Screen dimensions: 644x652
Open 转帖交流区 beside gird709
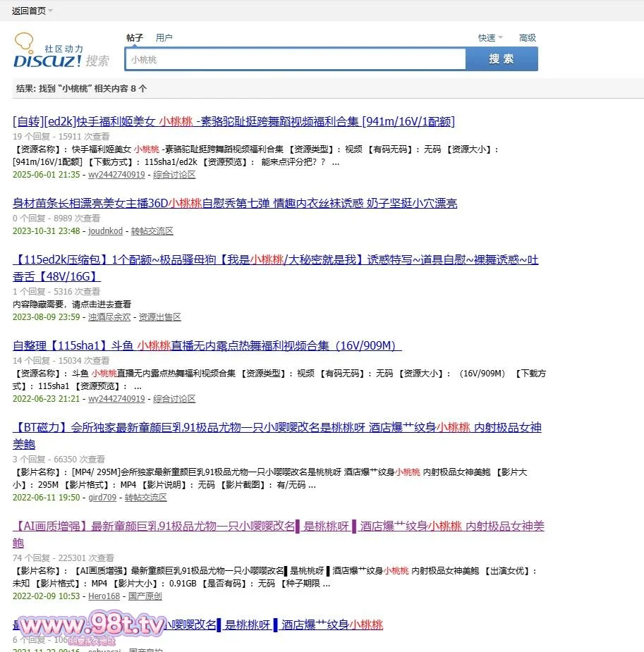coord(146,498)
